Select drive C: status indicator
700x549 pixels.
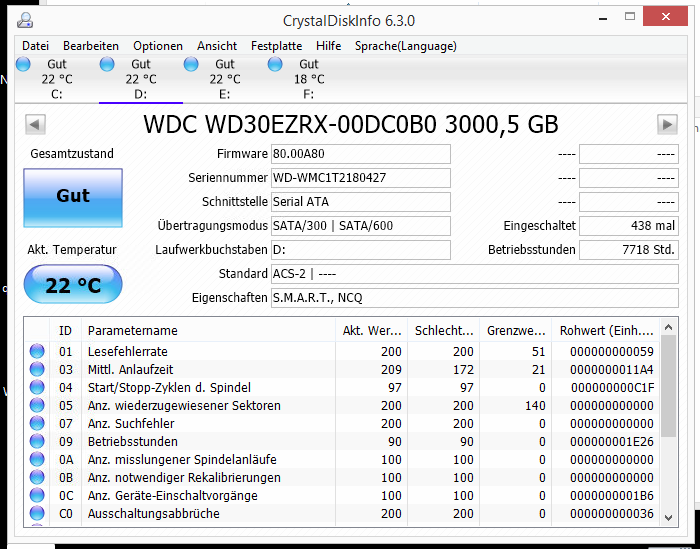23,64
